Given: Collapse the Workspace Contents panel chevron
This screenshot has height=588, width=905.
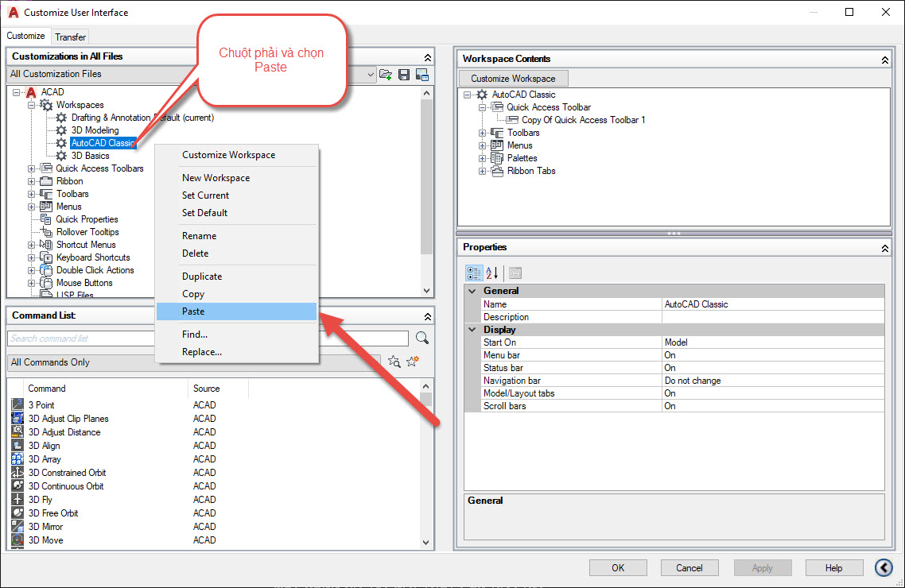Looking at the screenshot, I should coord(884,60).
